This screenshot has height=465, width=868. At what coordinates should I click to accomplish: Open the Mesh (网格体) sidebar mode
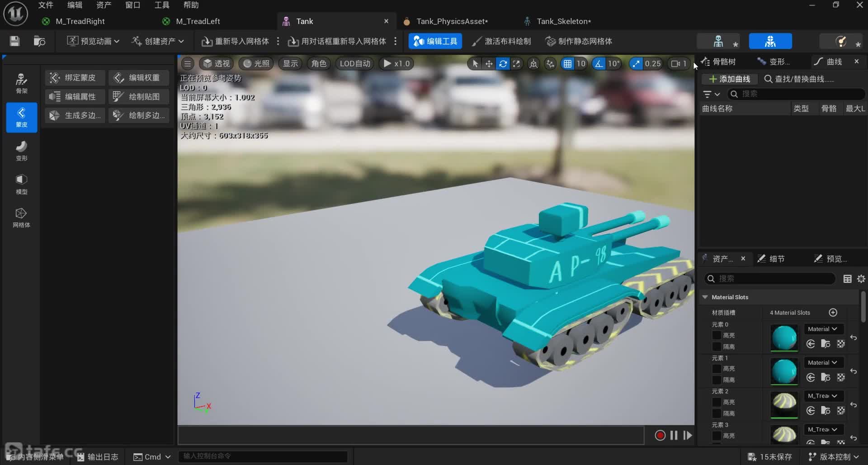tap(21, 218)
